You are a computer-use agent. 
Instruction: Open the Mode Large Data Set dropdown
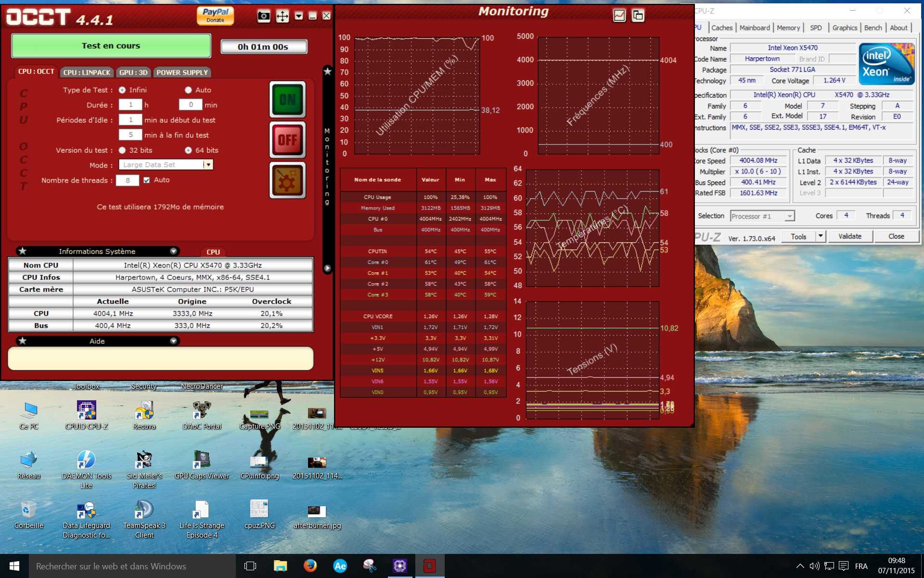(x=208, y=165)
